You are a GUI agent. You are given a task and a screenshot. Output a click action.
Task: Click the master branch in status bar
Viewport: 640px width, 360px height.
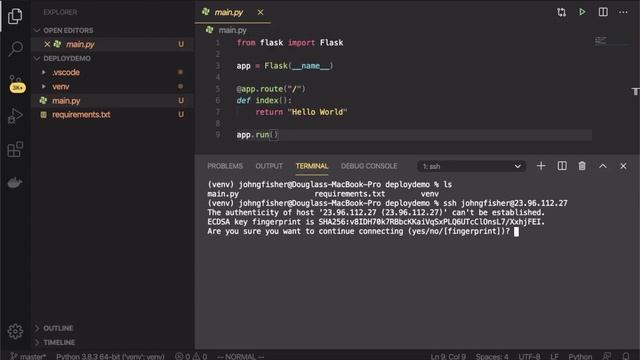pos(28,356)
